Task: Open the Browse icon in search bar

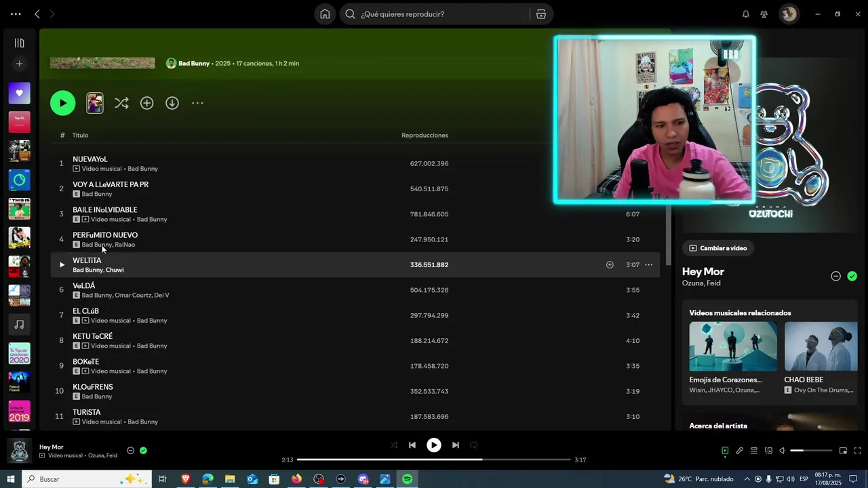Action: click(x=540, y=14)
